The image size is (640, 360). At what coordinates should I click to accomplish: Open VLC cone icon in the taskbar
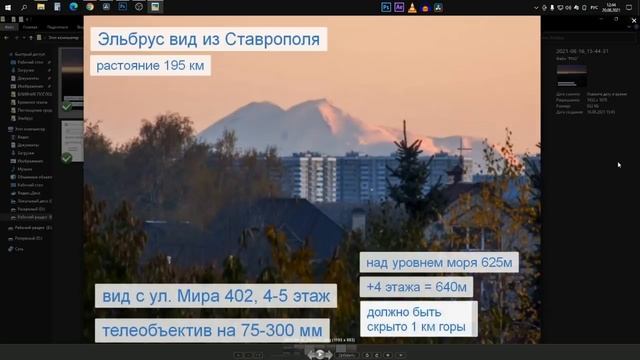click(412, 7)
